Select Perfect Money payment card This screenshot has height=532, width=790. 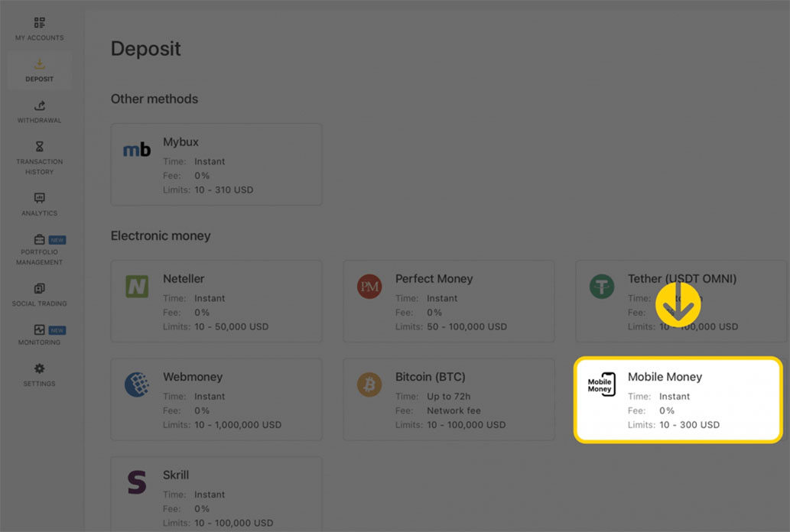click(x=448, y=301)
